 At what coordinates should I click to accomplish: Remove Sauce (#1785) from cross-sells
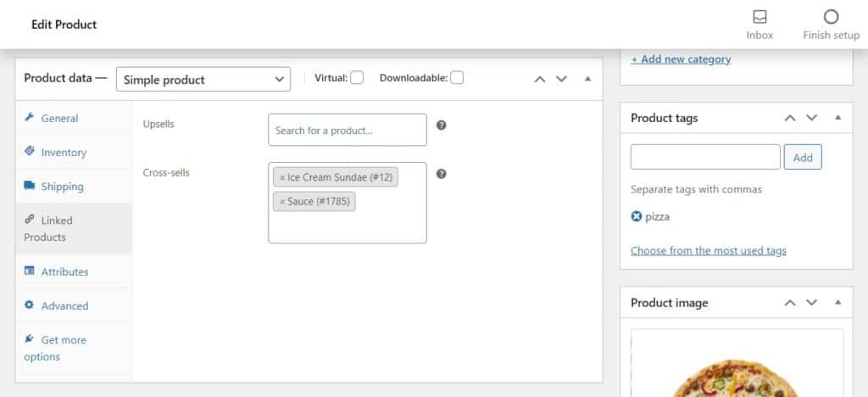pyautogui.click(x=282, y=202)
